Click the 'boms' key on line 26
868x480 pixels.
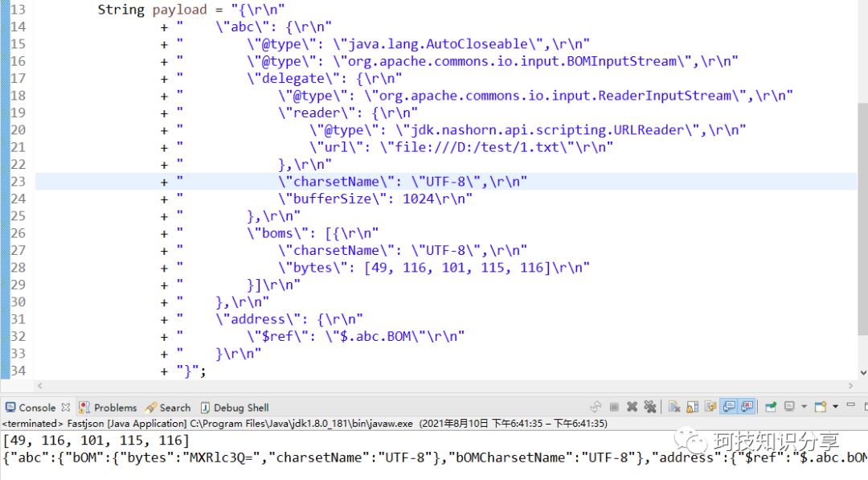(277, 233)
